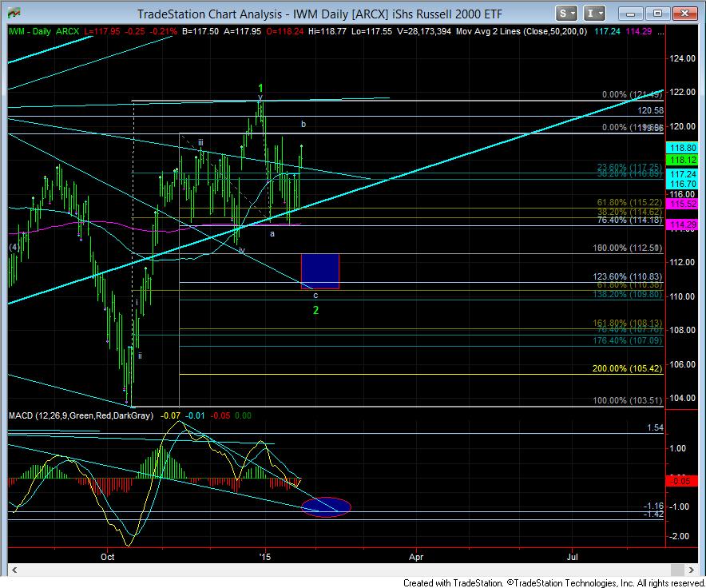Click the scroll-left arrow under the chart
The image size is (706, 588).
click(15, 570)
